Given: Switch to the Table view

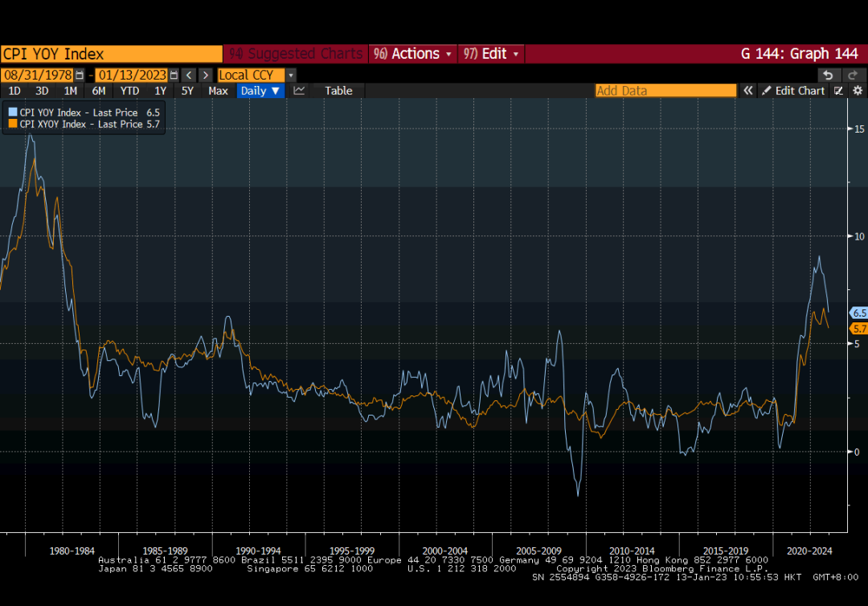Looking at the screenshot, I should (338, 91).
